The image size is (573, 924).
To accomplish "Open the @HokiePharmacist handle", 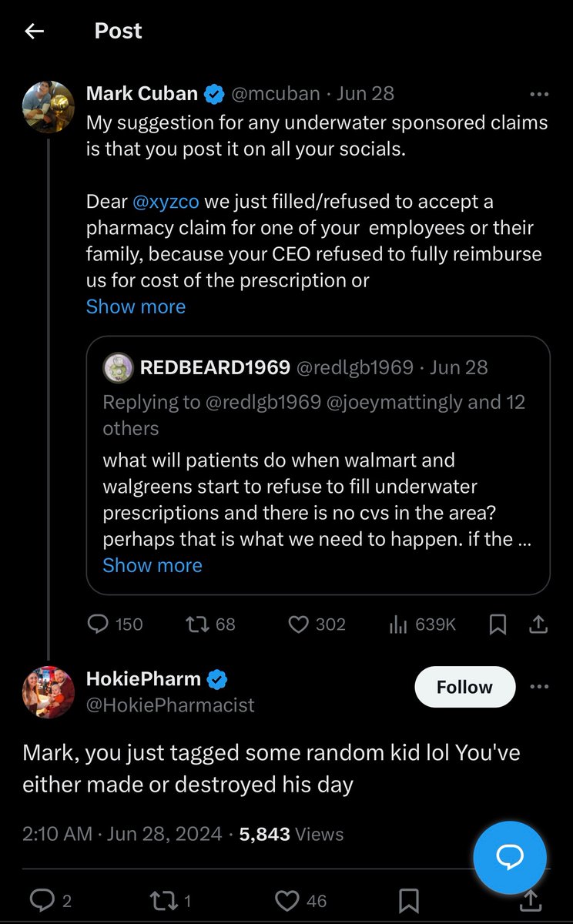I will [170, 705].
